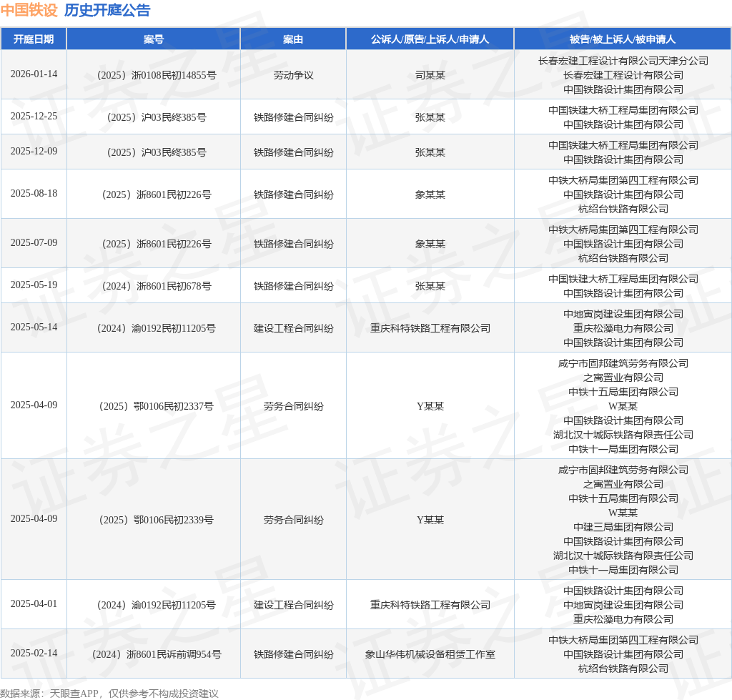
Task: Click the 被告/被上诉人/被申请人 header
Action: click(x=623, y=39)
